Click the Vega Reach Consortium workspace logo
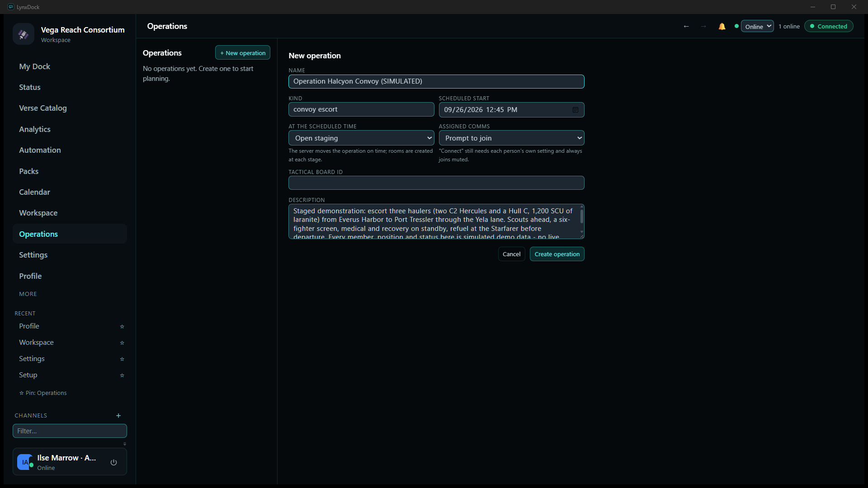Viewport: 868px width, 488px height. (x=24, y=34)
